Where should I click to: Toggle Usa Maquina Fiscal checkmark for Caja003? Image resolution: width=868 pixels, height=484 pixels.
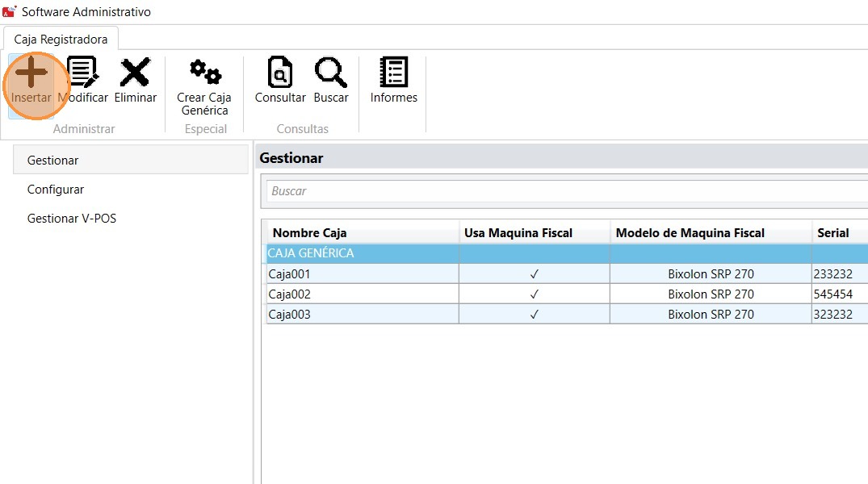pos(534,315)
